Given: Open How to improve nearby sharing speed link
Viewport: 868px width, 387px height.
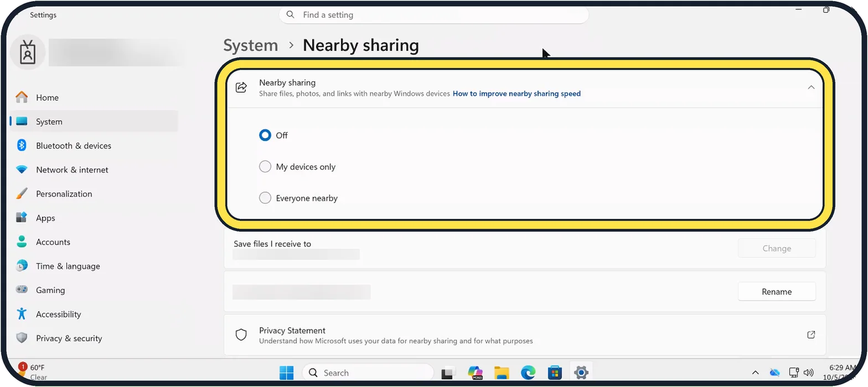Looking at the screenshot, I should [516, 94].
